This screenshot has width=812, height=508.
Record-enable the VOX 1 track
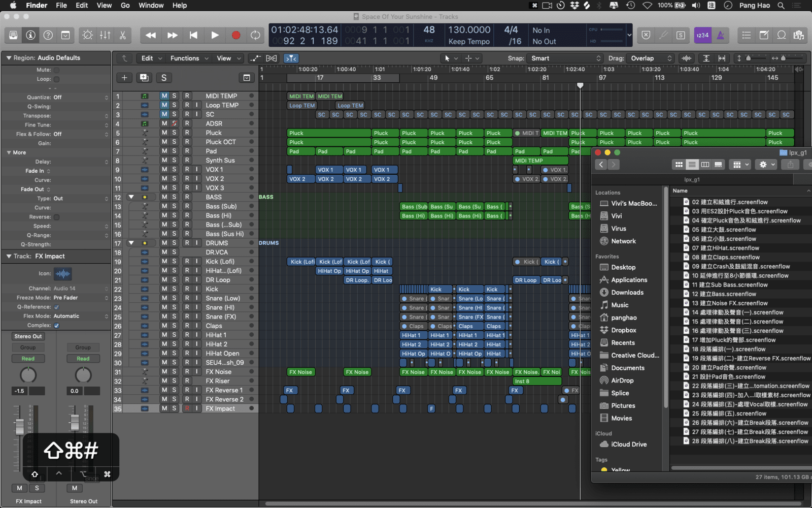point(187,170)
